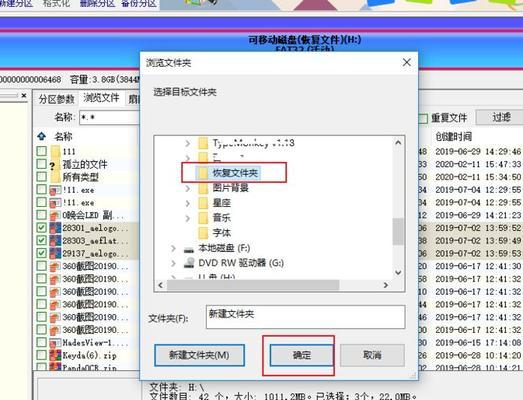The width and height of the screenshot is (523, 400).
Task: Click the 文件夹(F) text input field
Action: tap(306, 317)
